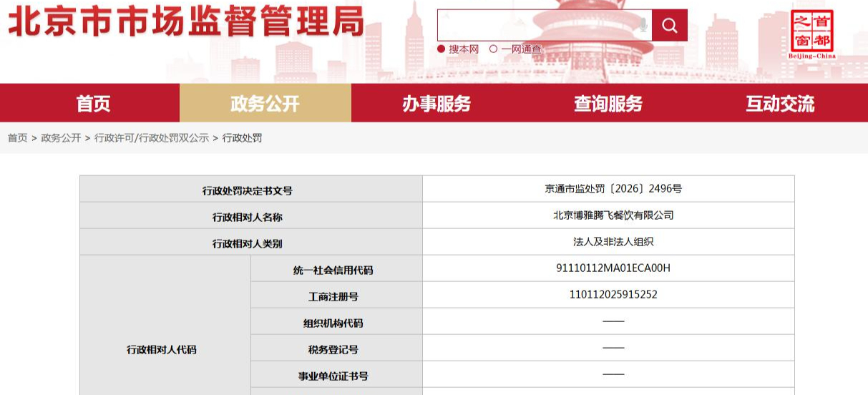This screenshot has height=395, width=868.
Task: Open the 互动交流 navigation tab
Action: coord(780,104)
